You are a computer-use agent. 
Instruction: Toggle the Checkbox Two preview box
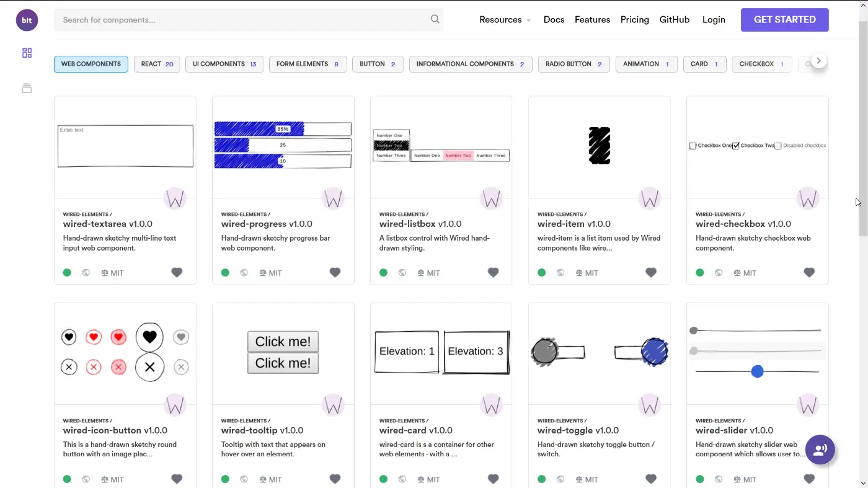(736, 146)
